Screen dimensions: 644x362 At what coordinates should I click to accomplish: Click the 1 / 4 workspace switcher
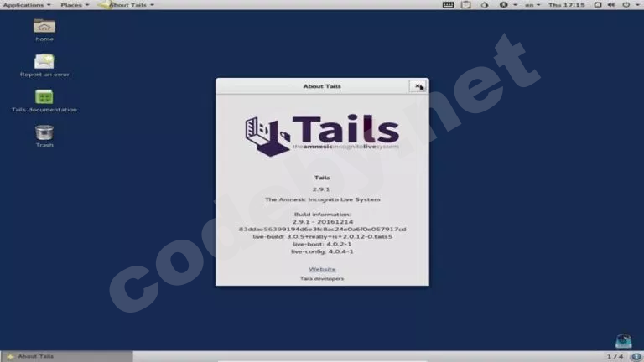pos(615,356)
